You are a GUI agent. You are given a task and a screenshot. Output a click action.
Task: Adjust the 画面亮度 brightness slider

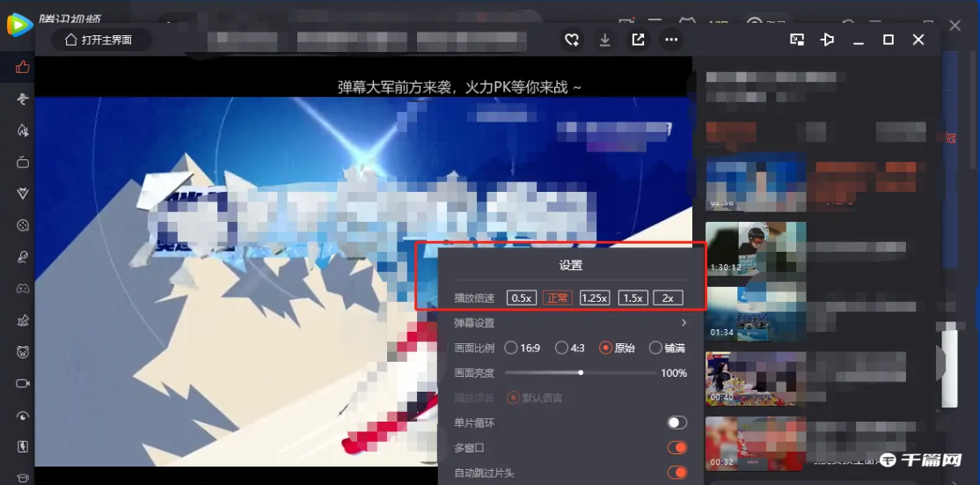[x=580, y=373]
